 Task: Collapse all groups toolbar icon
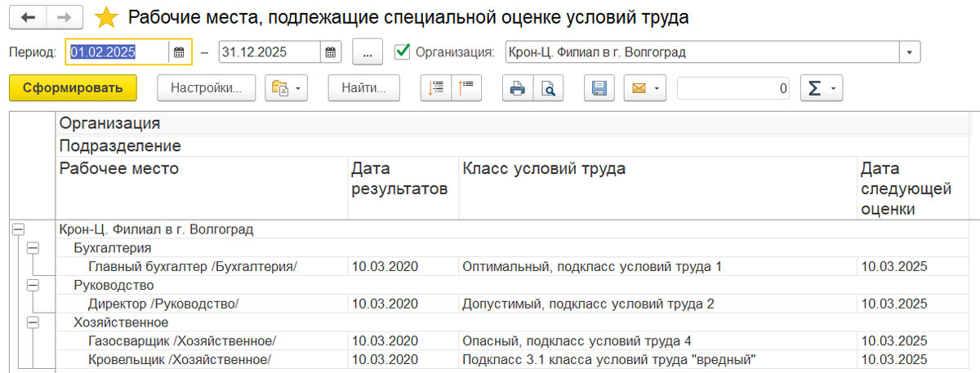coord(468,88)
